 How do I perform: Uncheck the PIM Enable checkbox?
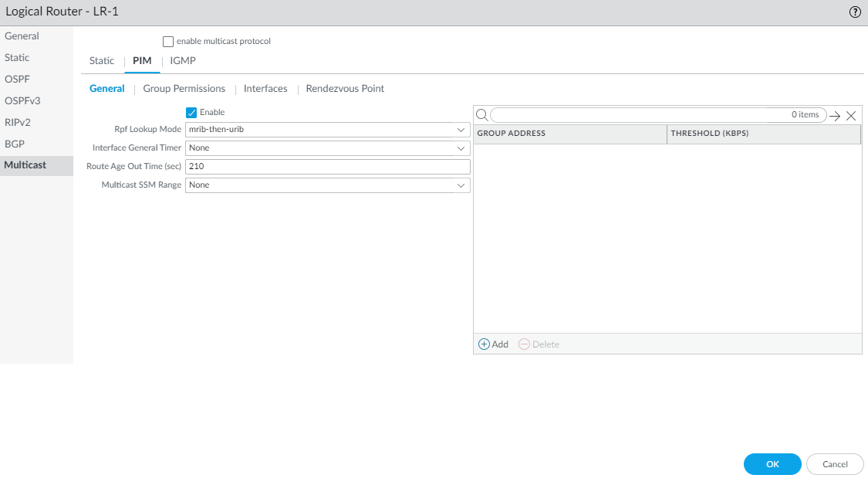[191, 113]
